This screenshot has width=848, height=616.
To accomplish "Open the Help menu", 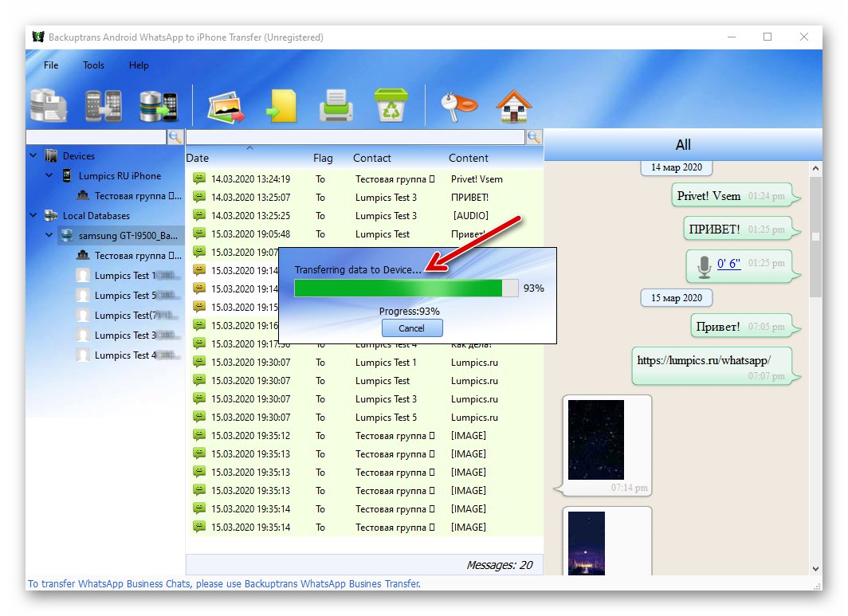I will pos(139,65).
